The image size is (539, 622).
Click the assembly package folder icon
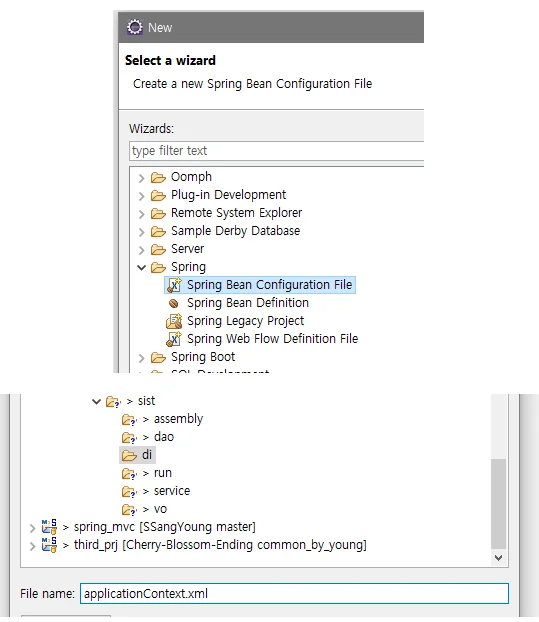[x=129, y=419]
